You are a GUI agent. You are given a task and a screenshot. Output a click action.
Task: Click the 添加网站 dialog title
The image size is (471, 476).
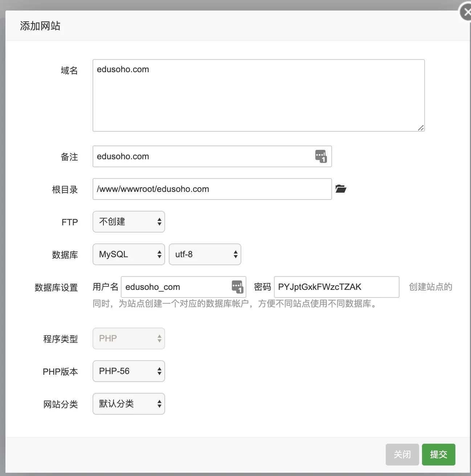pos(40,26)
